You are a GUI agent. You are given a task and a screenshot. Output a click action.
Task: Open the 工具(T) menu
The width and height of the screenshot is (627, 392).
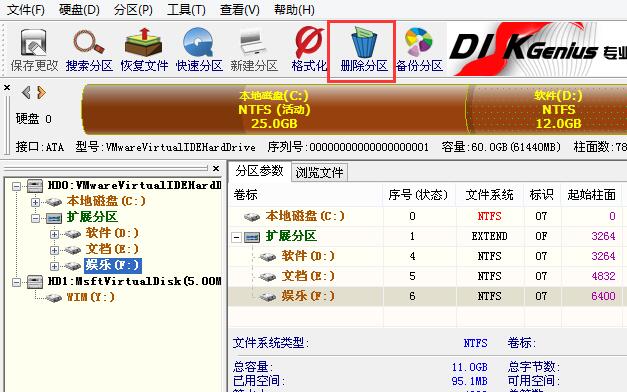(x=186, y=10)
